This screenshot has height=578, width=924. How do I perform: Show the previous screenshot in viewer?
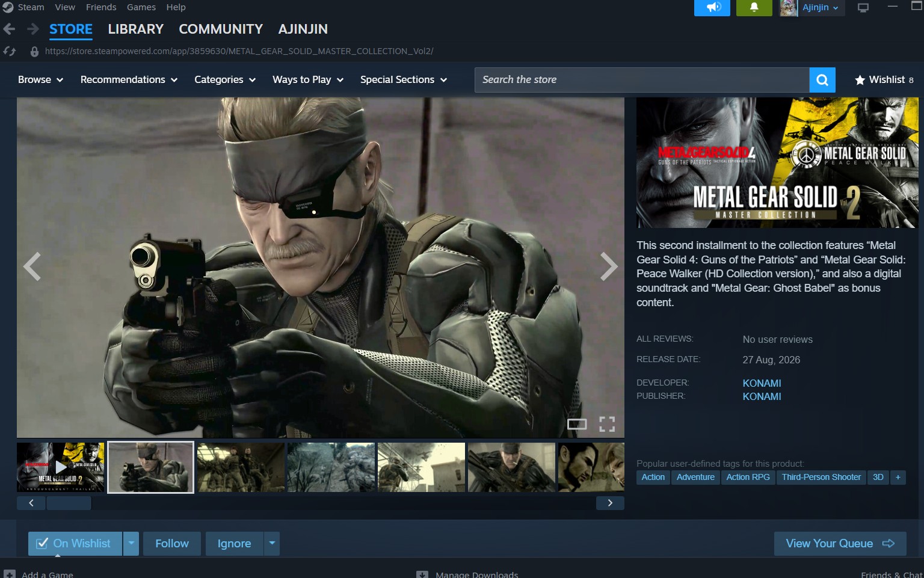click(32, 266)
